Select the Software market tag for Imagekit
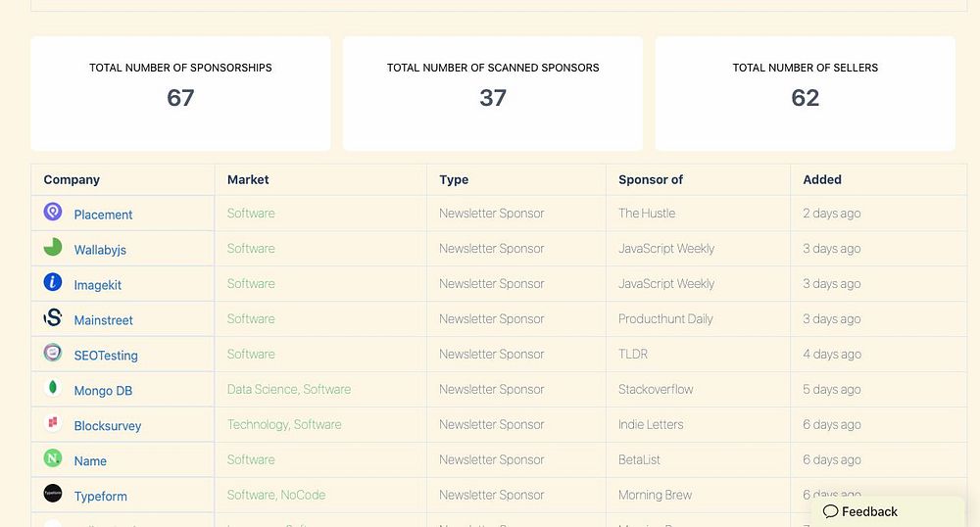Image resolution: width=980 pixels, height=527 pixels. 251,283
